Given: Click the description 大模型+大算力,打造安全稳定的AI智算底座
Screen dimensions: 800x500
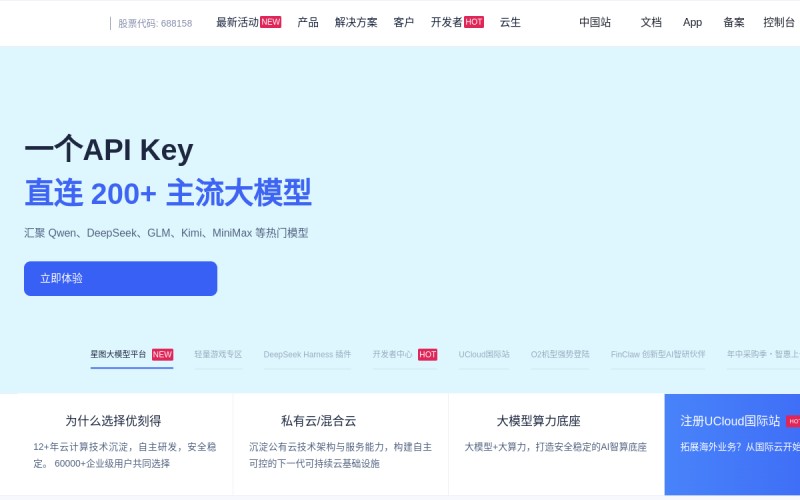Looking at the screenshot, I should pyautogui.click(x=556, y=447).
